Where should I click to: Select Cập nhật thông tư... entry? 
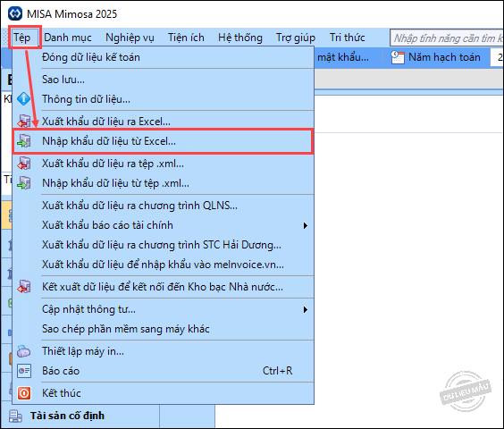point(163,309)
